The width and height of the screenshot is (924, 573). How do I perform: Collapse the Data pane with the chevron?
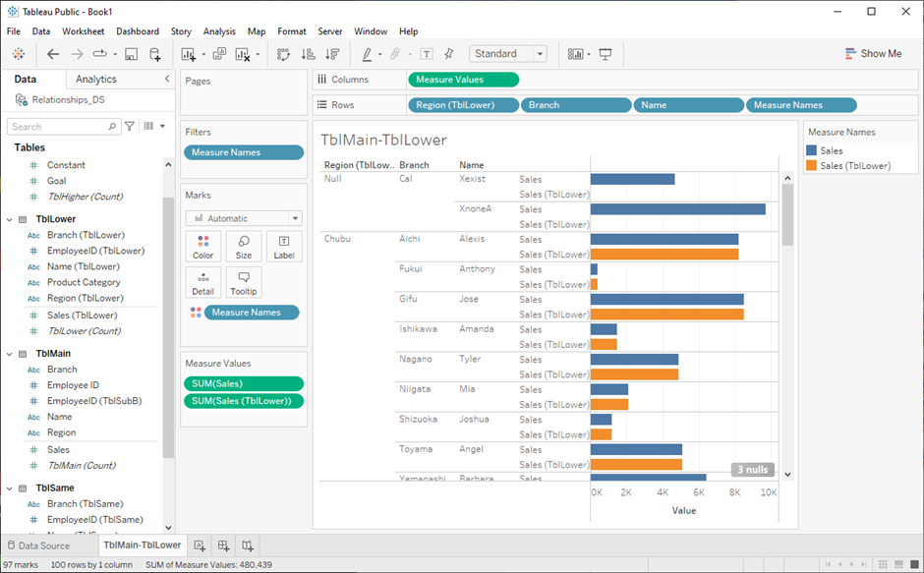(167, 79)
